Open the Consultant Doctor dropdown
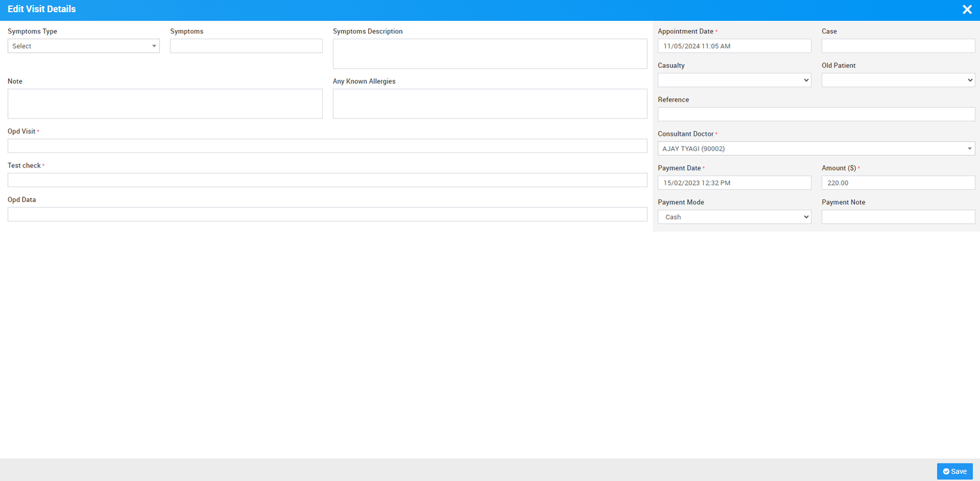 point(816,149)
